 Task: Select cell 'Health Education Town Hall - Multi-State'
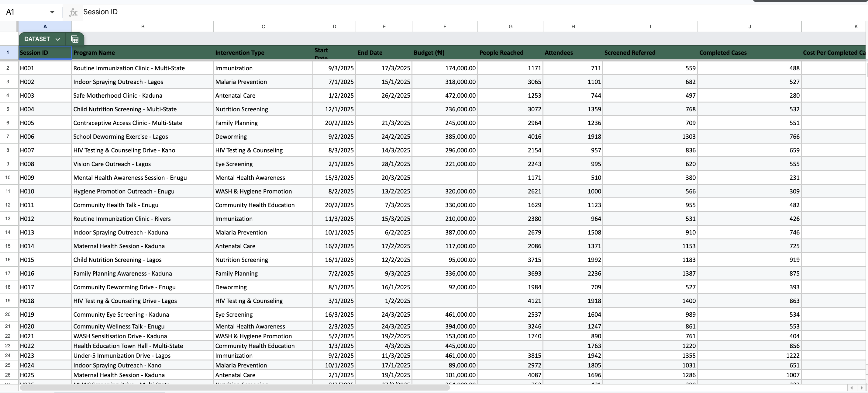pyautogui.click(x=143, y=346)
